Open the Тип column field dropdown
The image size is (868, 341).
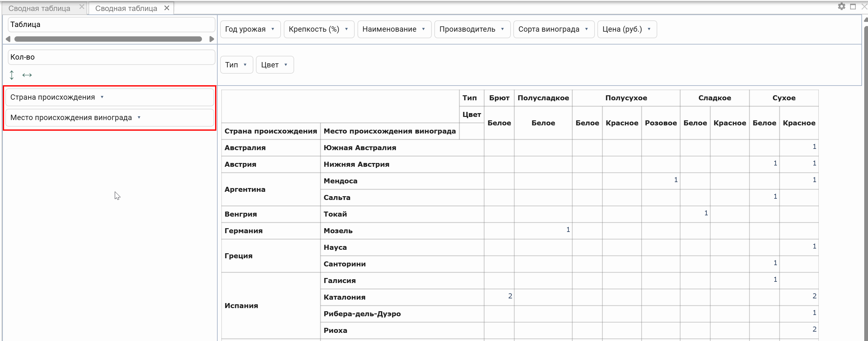(x=245, y=65)
